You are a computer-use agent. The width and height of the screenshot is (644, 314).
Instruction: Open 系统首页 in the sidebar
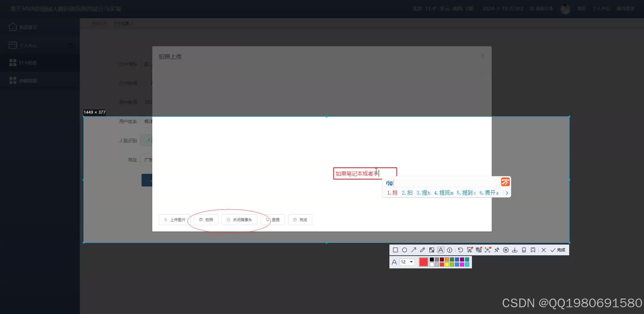point(40,27)
